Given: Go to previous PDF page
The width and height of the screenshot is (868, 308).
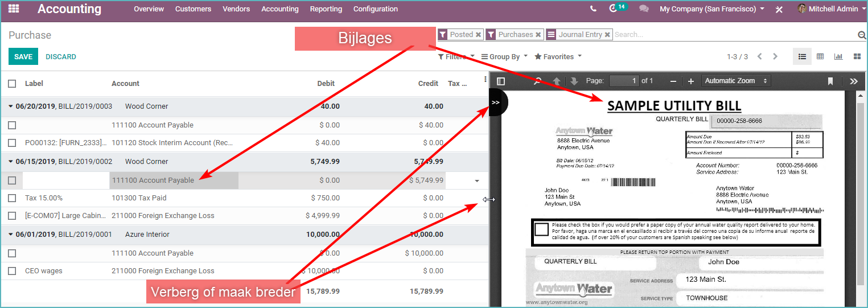Looking at the screenshot, I should (557, 81).
